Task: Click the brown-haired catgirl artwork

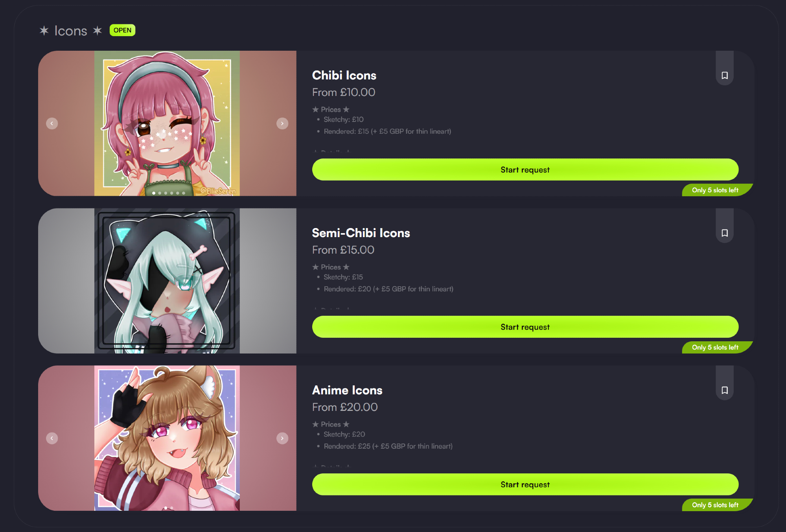Action: pyautogui.click(x=167, y=438)
